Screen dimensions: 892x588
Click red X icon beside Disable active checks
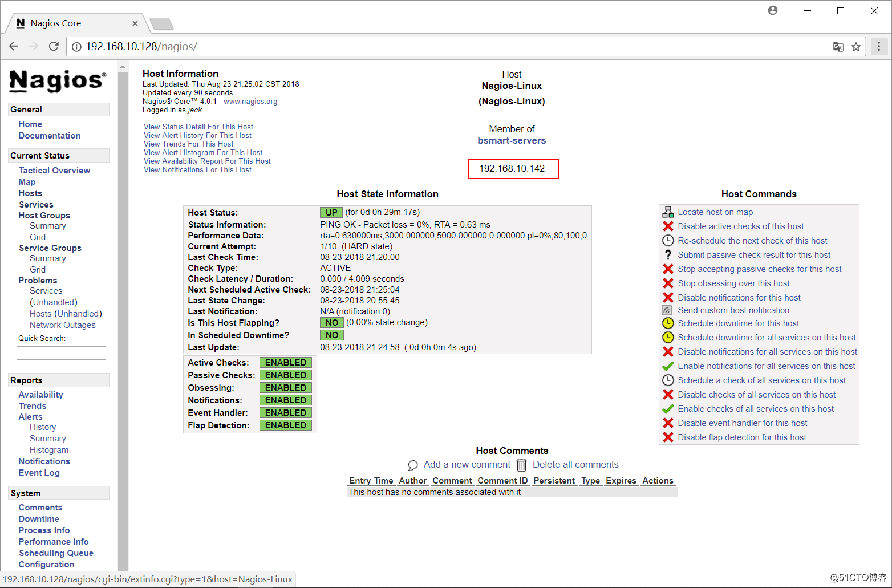point(668,226)
